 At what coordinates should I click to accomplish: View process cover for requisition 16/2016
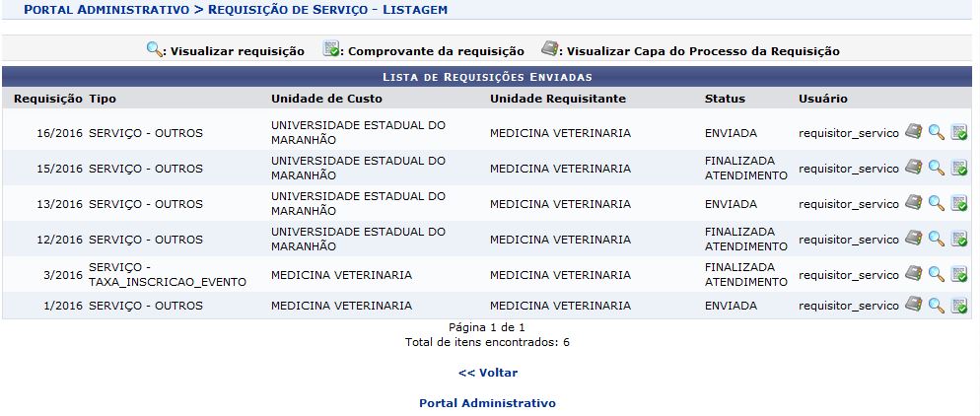click(x=913, y=133)
